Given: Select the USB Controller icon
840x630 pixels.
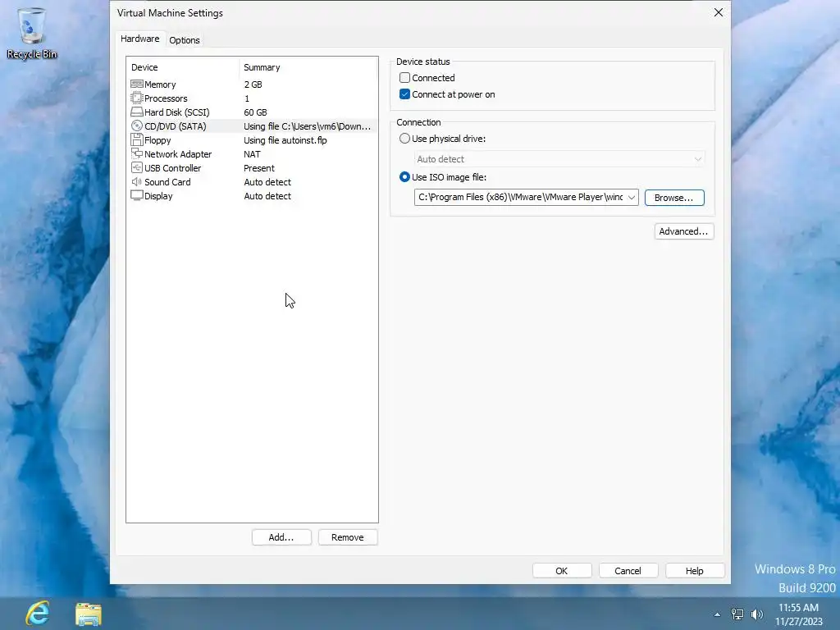Looking at the screenshot, I should (137, 167).
